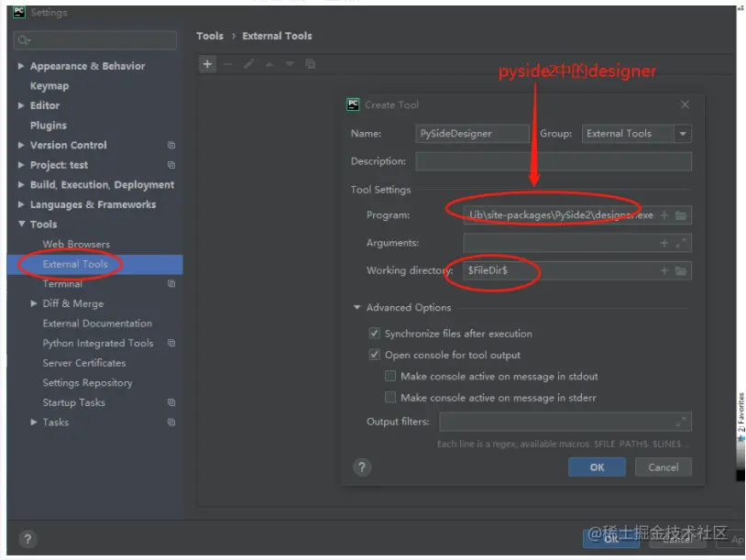Expand Diff & Merge node
Screen dimensions: 746x560
click(33, 303)
